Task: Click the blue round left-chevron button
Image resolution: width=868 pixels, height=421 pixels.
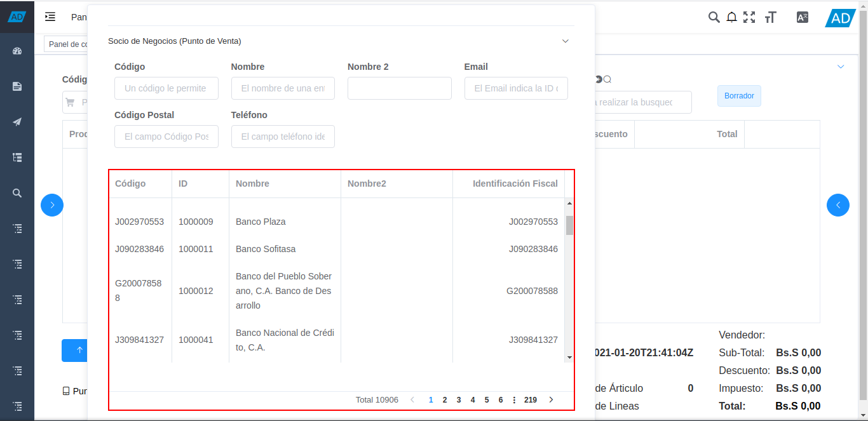Action: click(838, 205)
